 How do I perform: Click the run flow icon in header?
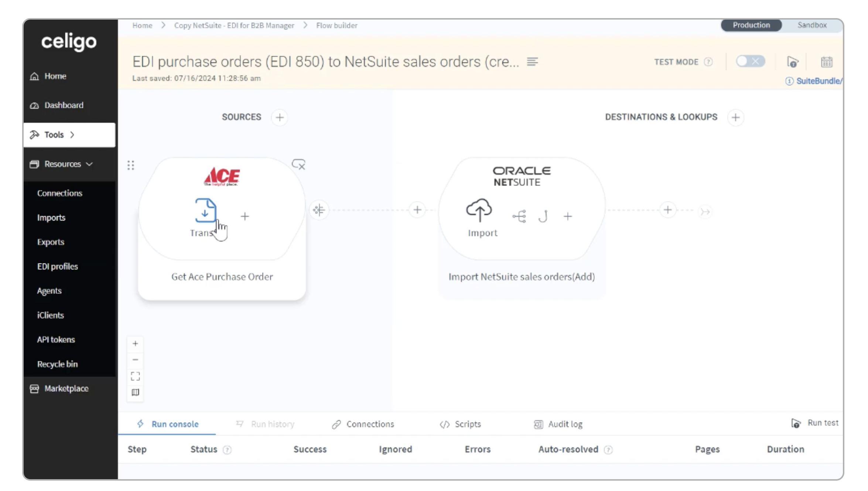click(x=792, y=62)
